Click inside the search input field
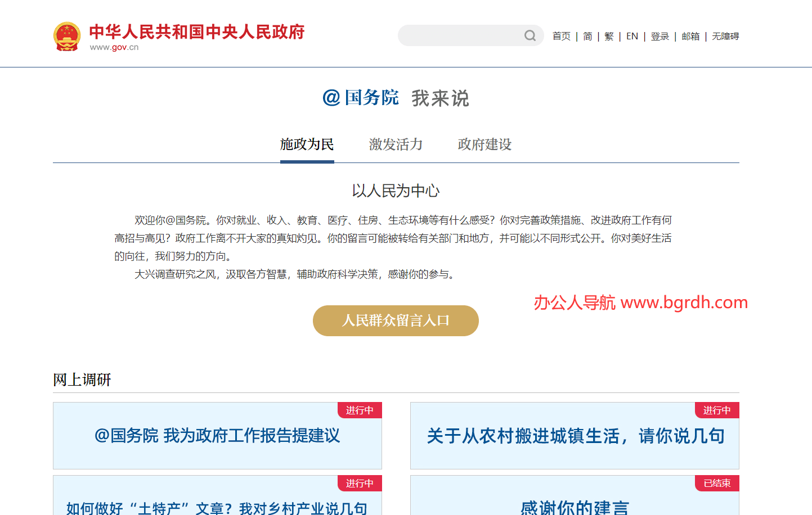812x515 pixels. tap(461, 36)
